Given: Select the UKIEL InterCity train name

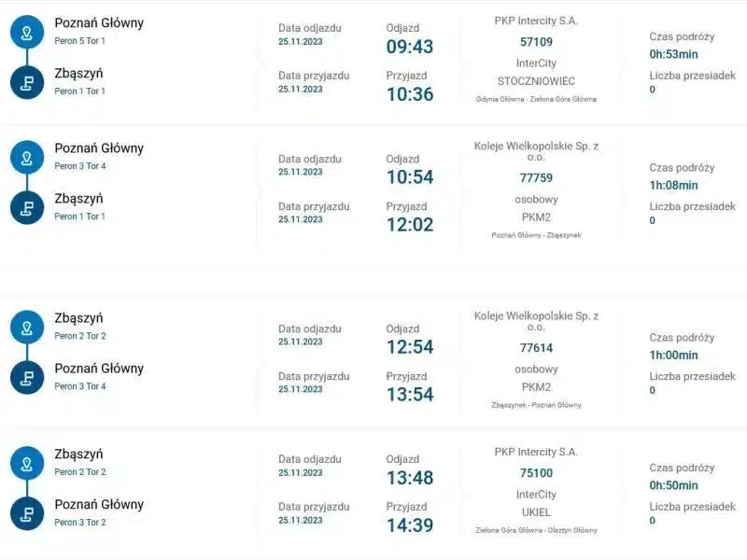Looking at the screenshot, I should 536,512.
